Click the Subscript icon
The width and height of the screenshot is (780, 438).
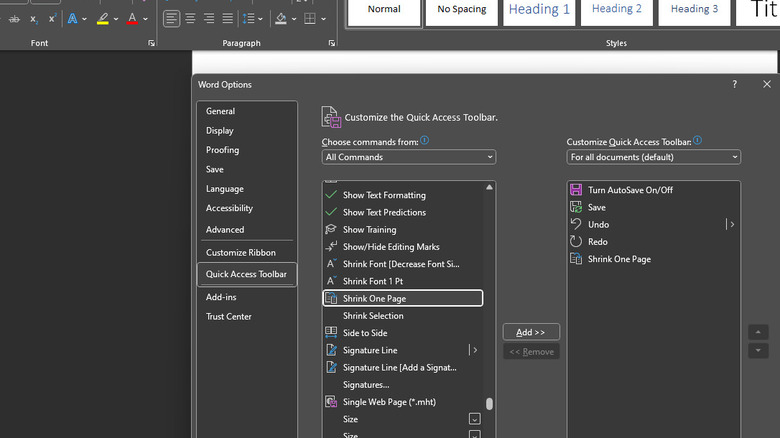click(32, 19)
